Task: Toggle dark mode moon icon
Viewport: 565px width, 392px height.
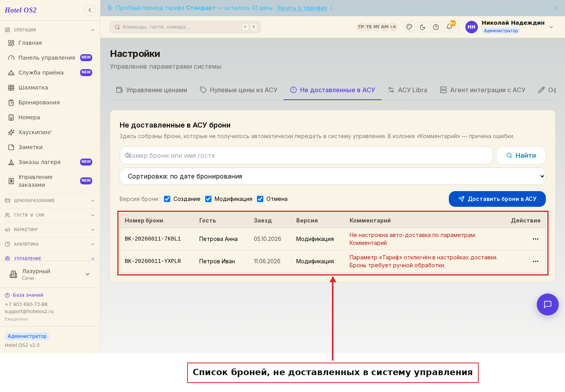Action: click(x=423, y=27)
